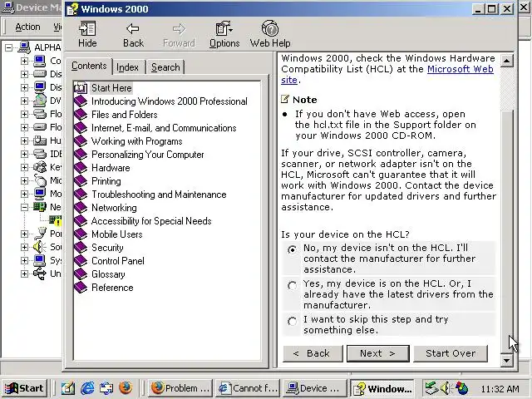532x399 pixels.
Task: Switch to the Problem... Firefox taskbar window
Action: click(x=180, y=388)
